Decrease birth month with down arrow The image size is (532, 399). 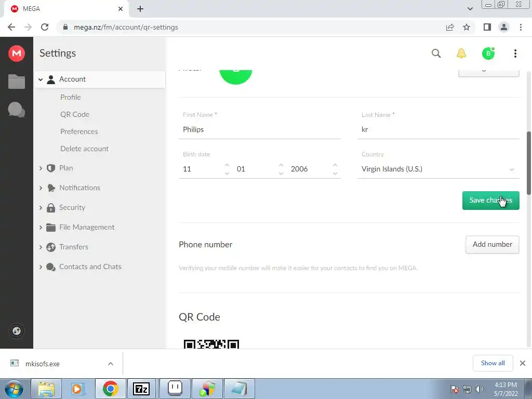(281, 174)
